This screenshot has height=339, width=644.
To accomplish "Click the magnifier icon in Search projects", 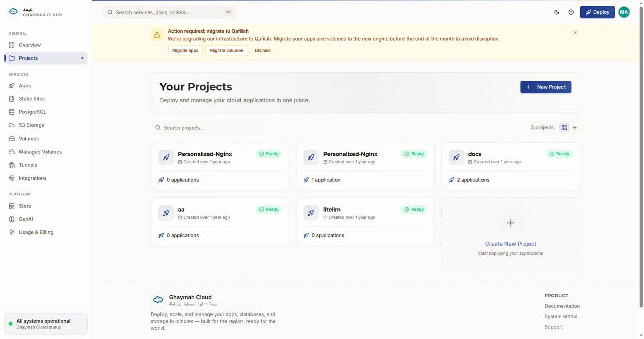I will (158, 128).
